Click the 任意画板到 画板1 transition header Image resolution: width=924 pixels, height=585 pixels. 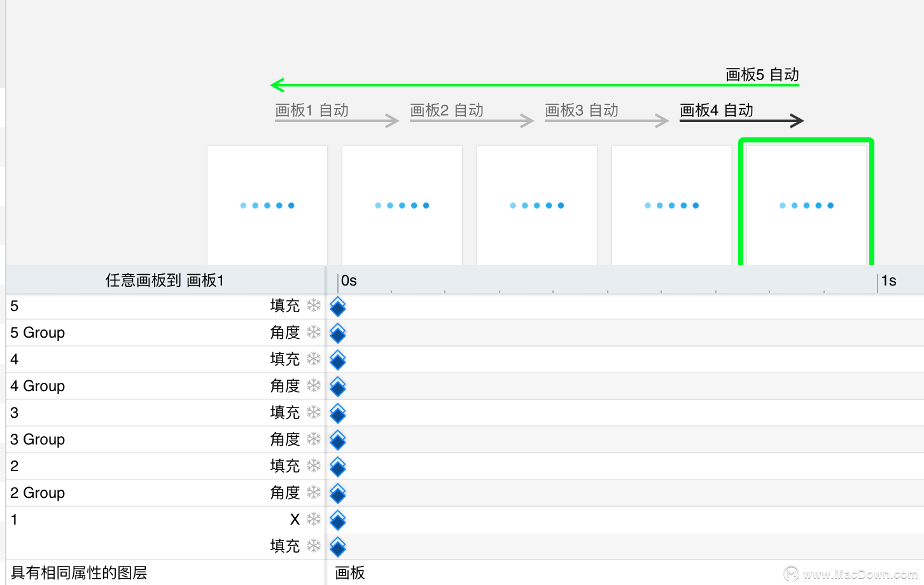coord(165,280)
